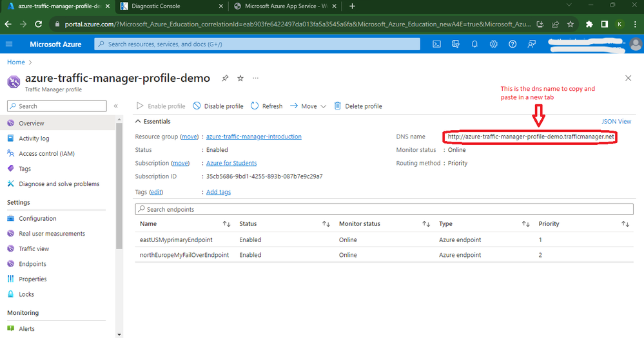Viewport: 644px width, 338px height.
Task: Open the help question mark icon
Action: 512,44
